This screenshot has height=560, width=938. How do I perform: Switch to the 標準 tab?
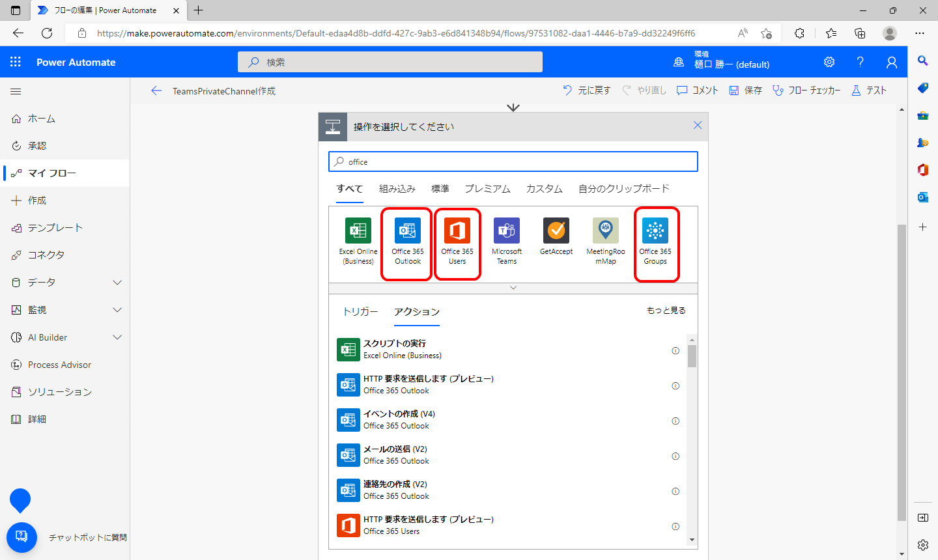(x=440, y=189)
